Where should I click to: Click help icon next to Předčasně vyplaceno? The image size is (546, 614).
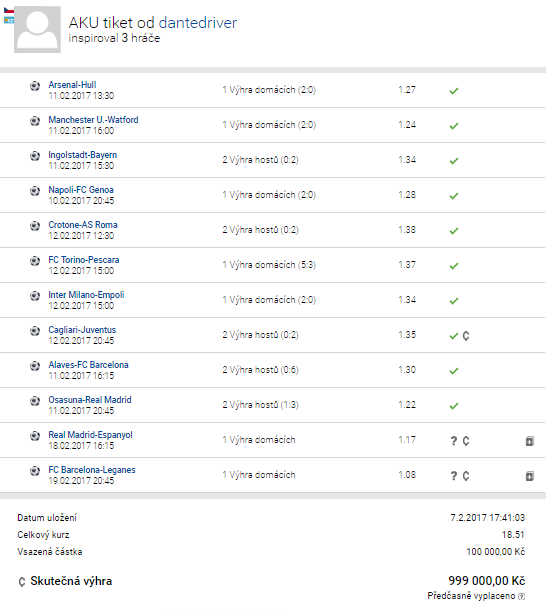click(521, 596)
